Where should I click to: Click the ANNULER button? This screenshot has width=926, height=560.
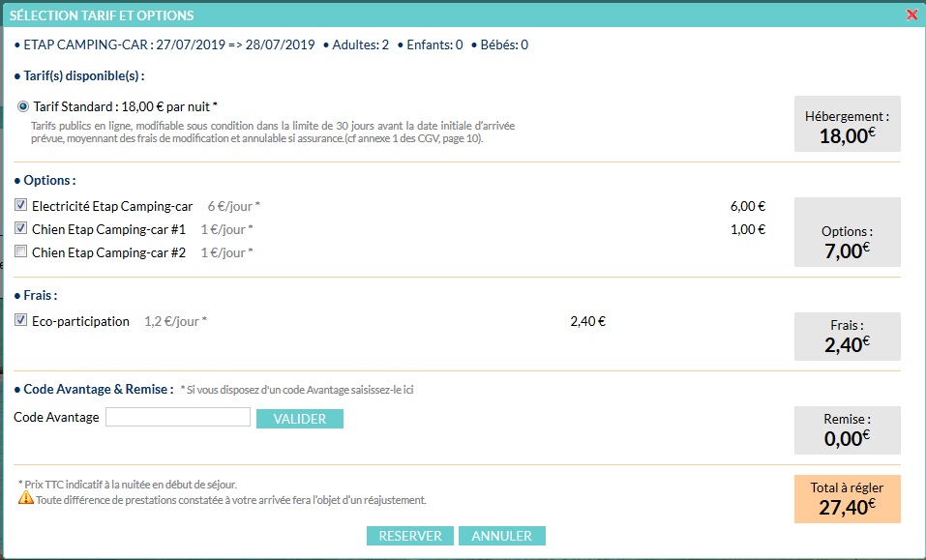502,536
